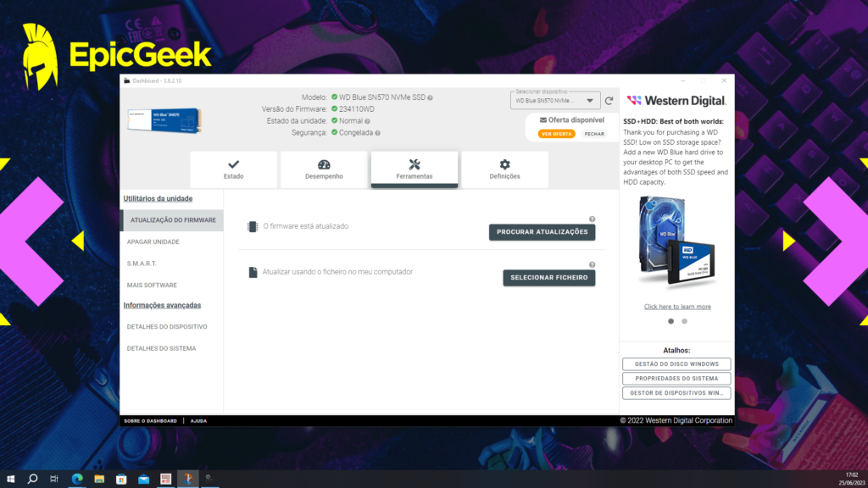Click help icon beside Segurança Congelada status

[x=377, y=133]
